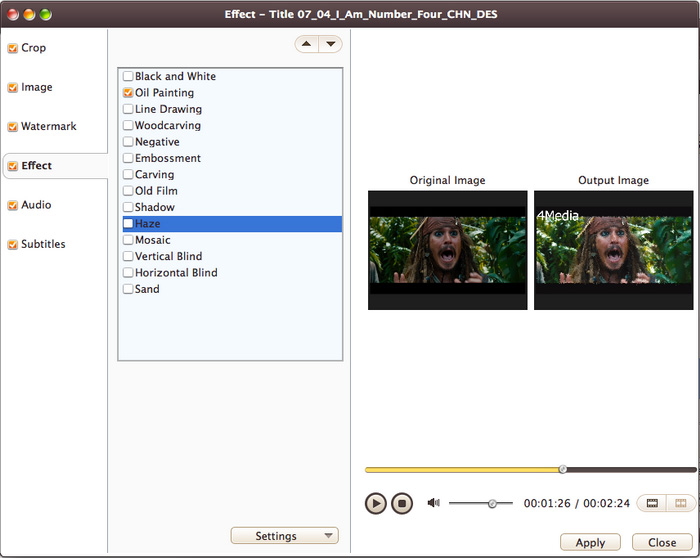Screen dimensions: 700x558
Task: Mute the volume speaker icon
Action: point(433,503)
